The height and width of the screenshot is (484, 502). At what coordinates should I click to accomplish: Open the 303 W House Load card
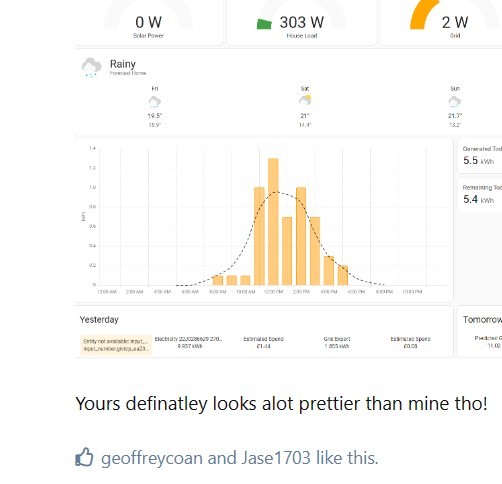coord(302,22)
